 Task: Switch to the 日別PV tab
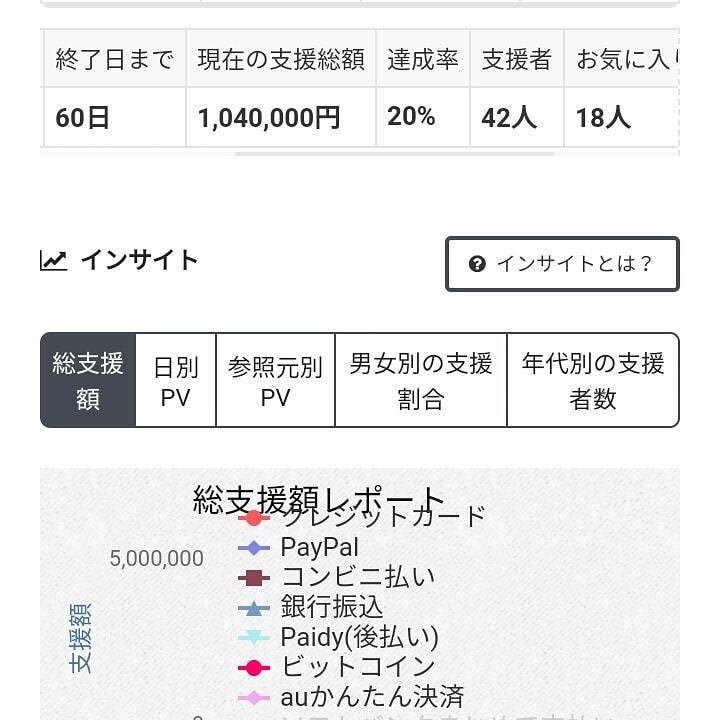coord(176,380)
